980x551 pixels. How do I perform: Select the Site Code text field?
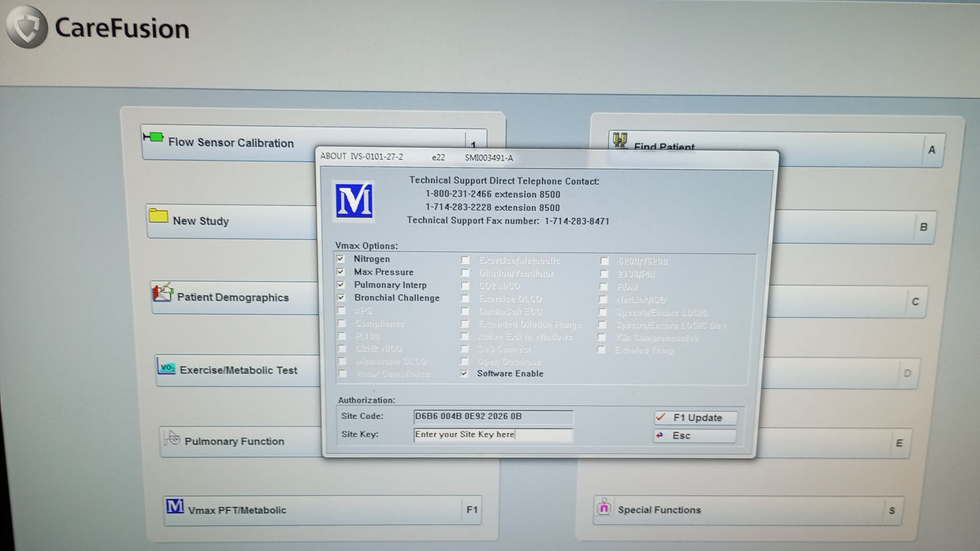[x=493, y=416]
